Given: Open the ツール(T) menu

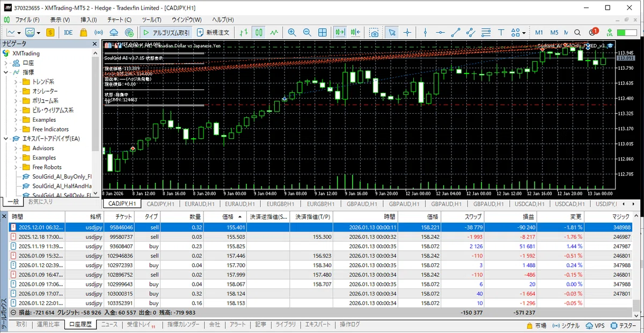Looking at the screenshot, I should [151, 20].
